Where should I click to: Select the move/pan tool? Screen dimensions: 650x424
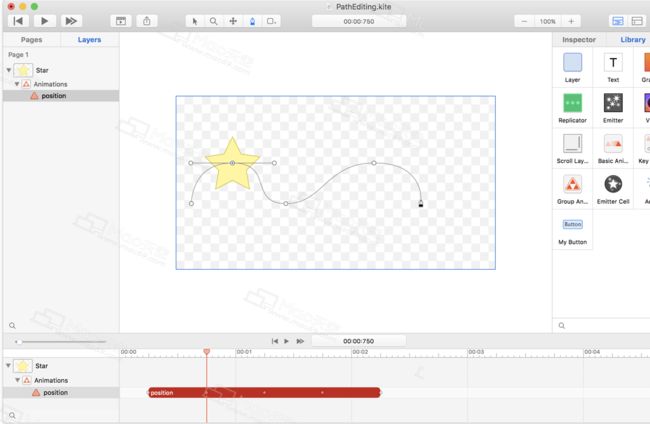tap(233, 21)
